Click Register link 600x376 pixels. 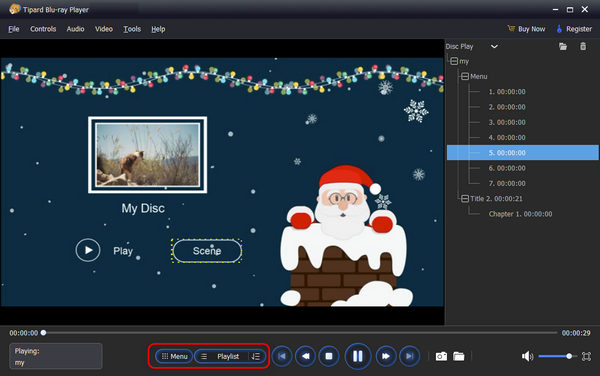[x=579, y=29]
